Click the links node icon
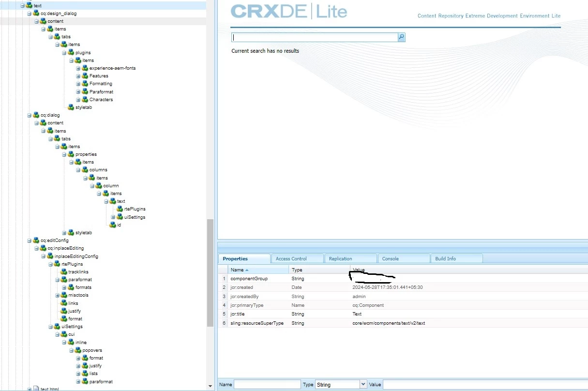The width and height of the screenshot is (588, 391). 64,303
